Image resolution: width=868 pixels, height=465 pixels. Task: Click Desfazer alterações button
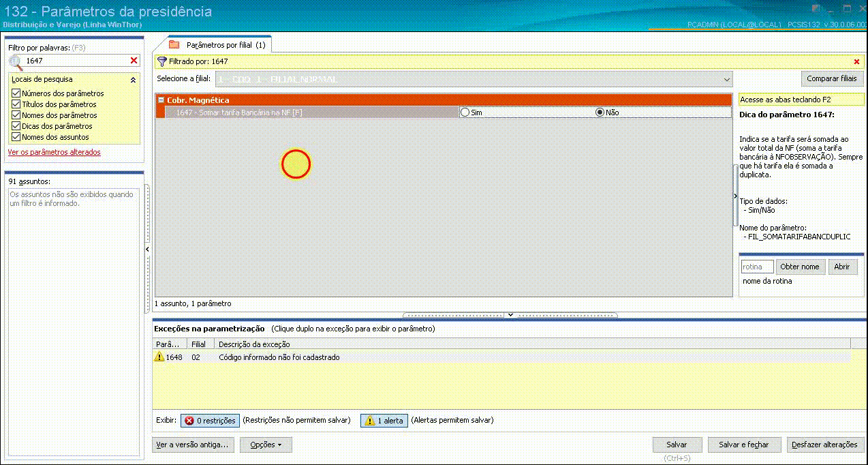[x=825, y=445]
